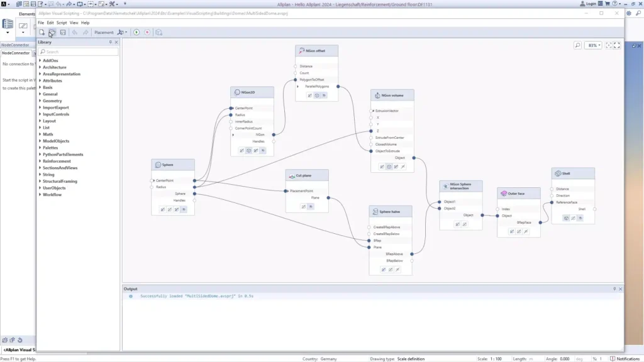This screenshot has width=644, height=362.
Task: Open the Placement dropdown in the toolbar
Action: click(x=126, y=32)
